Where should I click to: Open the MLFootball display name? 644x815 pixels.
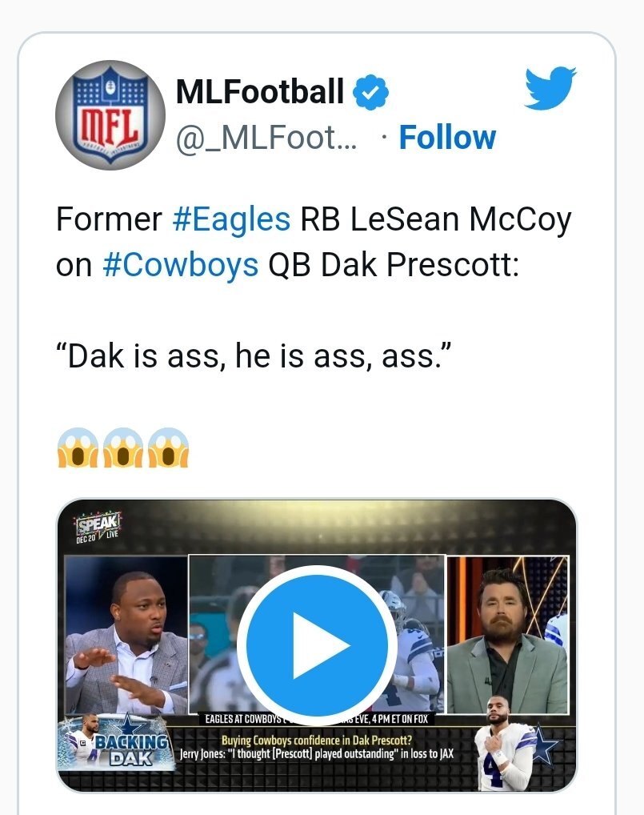[x=260, y=93]
